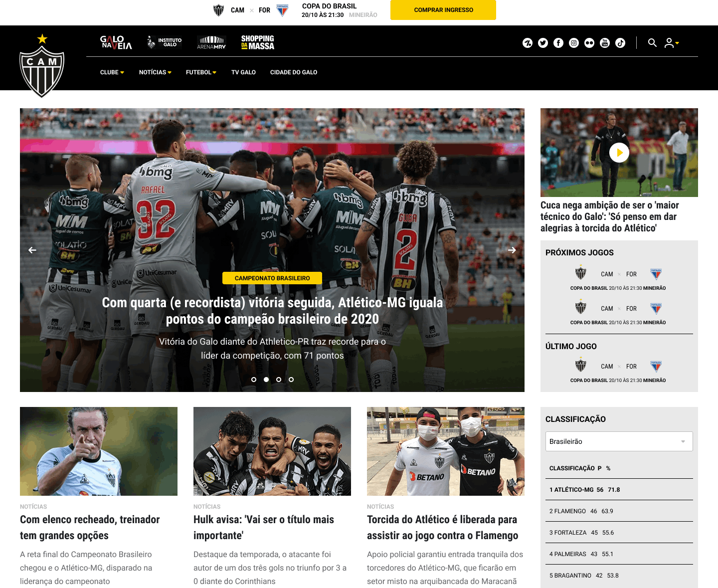Go to the TV GALO section
Image resolution: width=718 pixels, height=588 pixels.
click(x=243, y=72)
